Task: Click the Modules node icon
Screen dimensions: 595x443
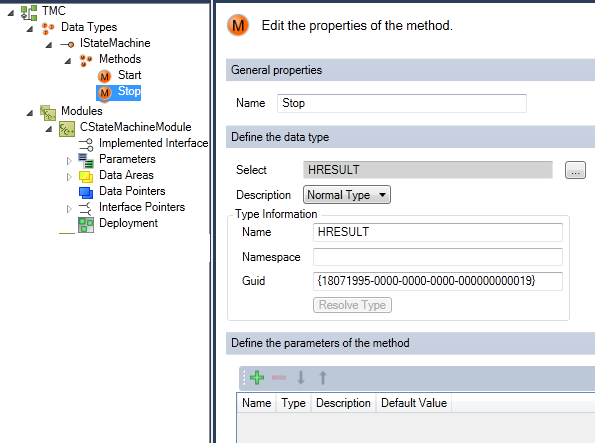Action: pyautogui.click(x=48, y=112)
